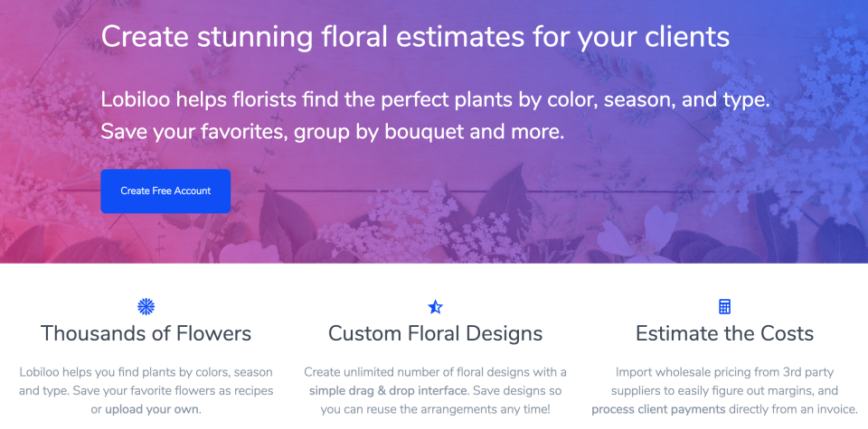The image size is (868, 429).
Task: Click the "Import wholesale pricing from 3rd party" line
Action: 724,372
